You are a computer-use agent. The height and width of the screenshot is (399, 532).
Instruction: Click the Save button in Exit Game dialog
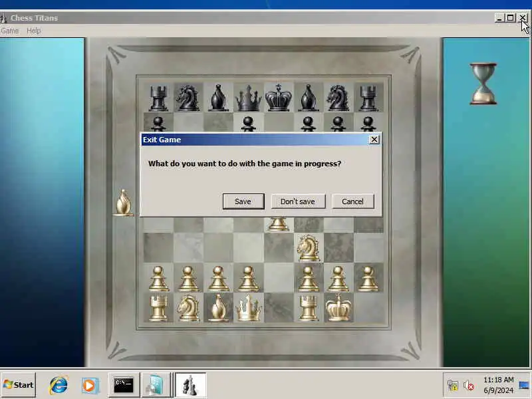click(x=243, y=201)
